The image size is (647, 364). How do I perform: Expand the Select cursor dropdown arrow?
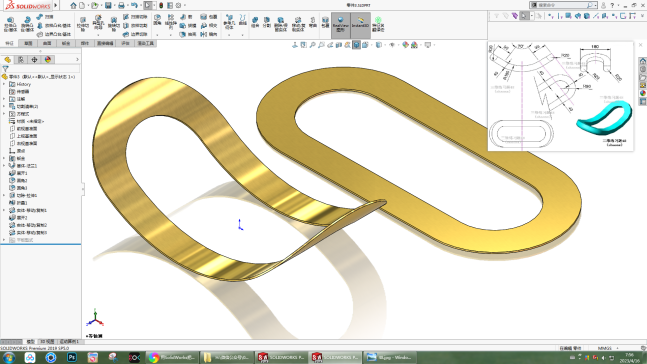pos(154,5)
